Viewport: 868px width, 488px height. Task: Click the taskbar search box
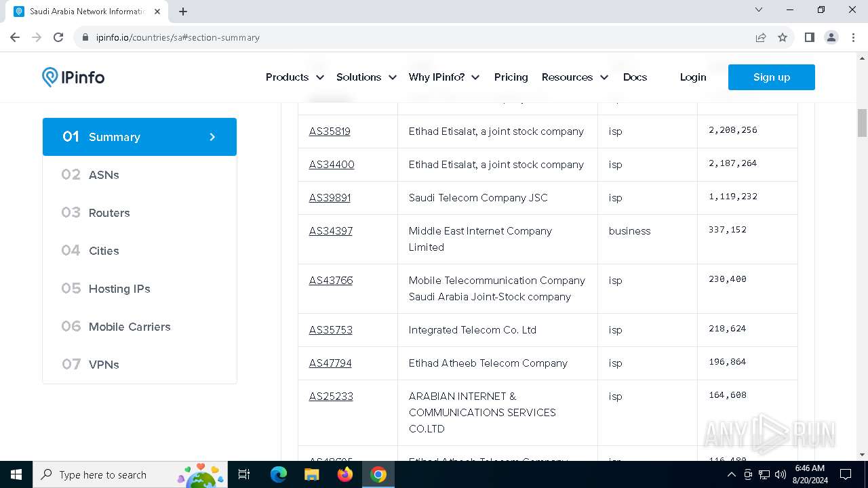pos(131,474)
